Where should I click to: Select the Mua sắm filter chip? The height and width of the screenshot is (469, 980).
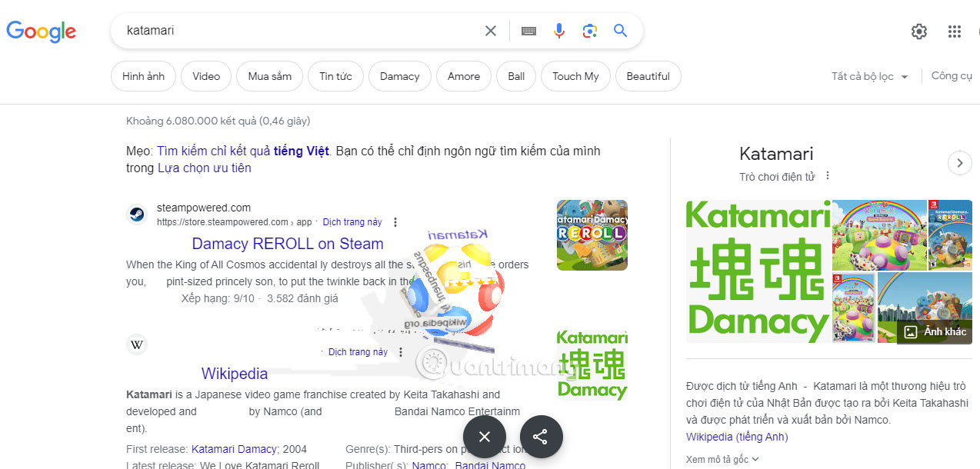[x=270, y=76]
